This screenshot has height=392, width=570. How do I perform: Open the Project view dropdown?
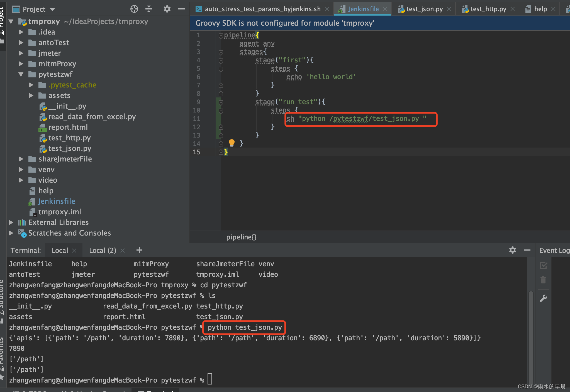[x=53, y=9]
